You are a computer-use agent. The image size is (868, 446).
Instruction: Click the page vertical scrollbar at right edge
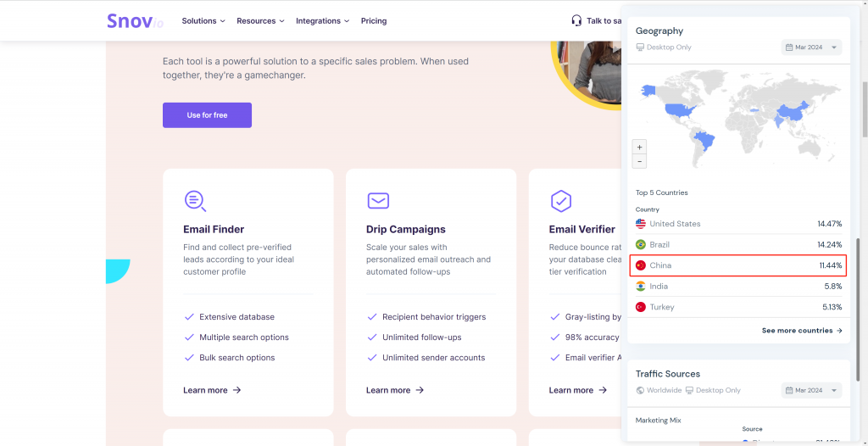click(865, 109)
